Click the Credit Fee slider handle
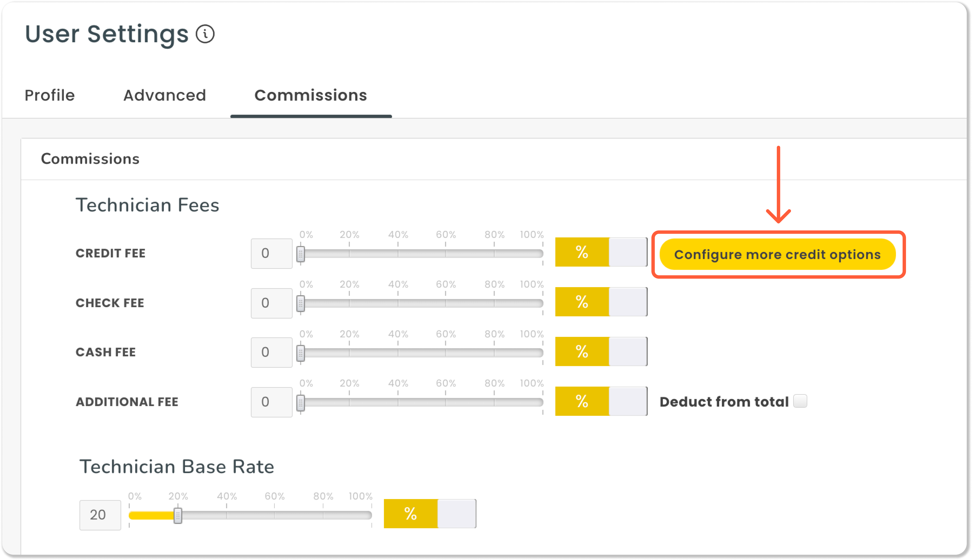This screenshot has height=560, width=972. 301,254
